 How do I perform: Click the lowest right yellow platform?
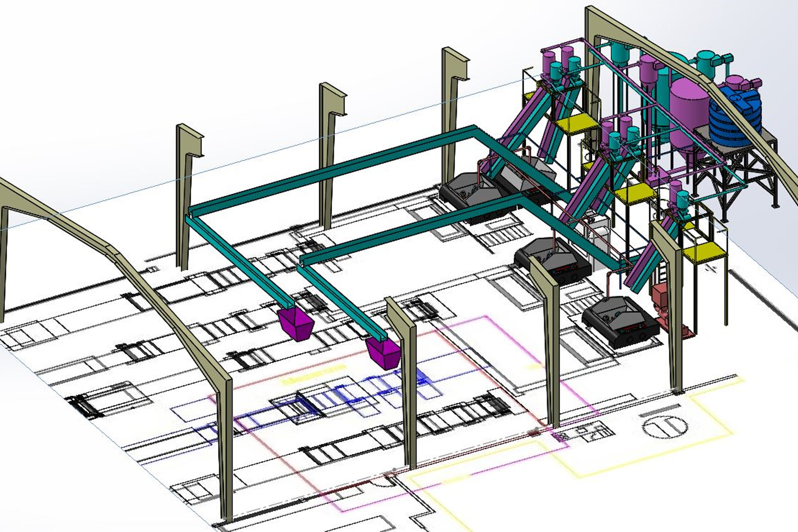click(x=705, y=252)
